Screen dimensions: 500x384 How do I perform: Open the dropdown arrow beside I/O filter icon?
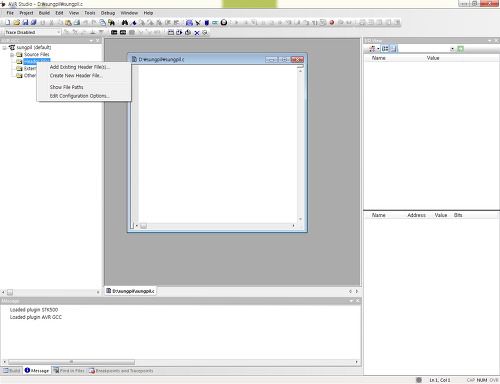378,49
